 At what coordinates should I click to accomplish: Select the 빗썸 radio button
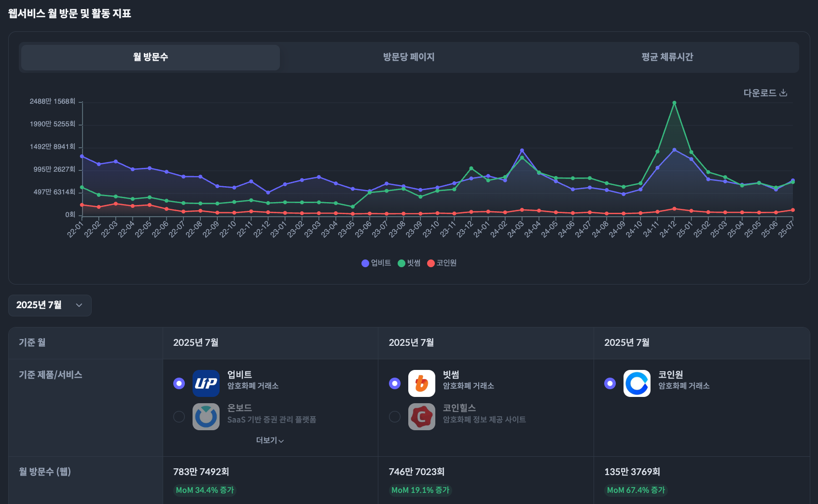tap(395, 383)
